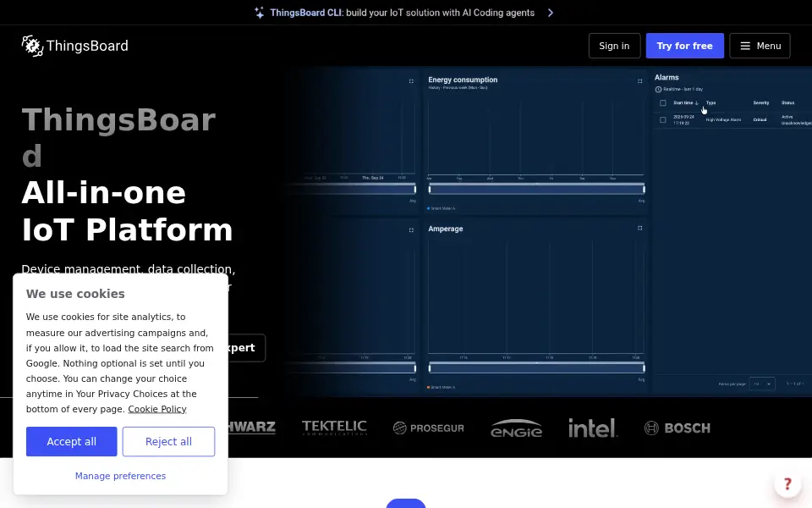Open the ThingsBoard CLI announcement link
The height and width of the screenshot is (508, 812).
pos(403,13)
